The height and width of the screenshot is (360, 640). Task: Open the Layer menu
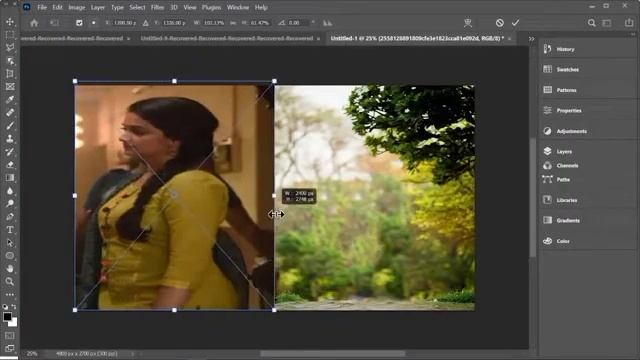98,7
